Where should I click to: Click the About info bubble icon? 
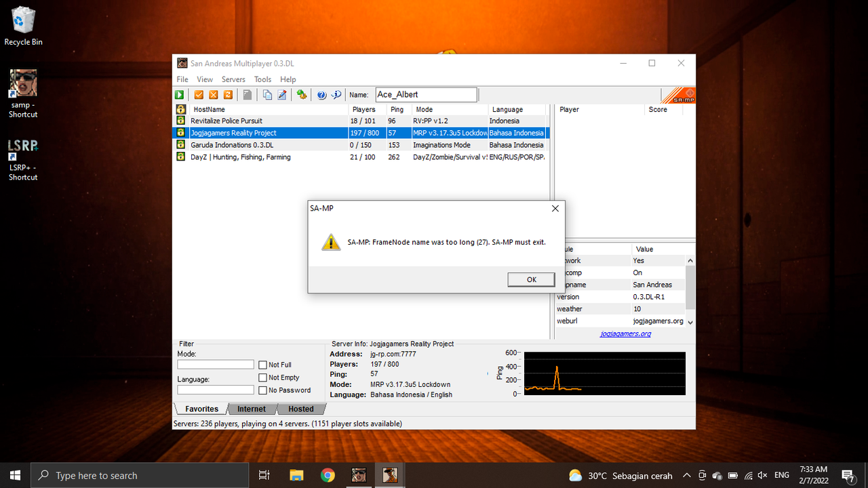point(336,95)
